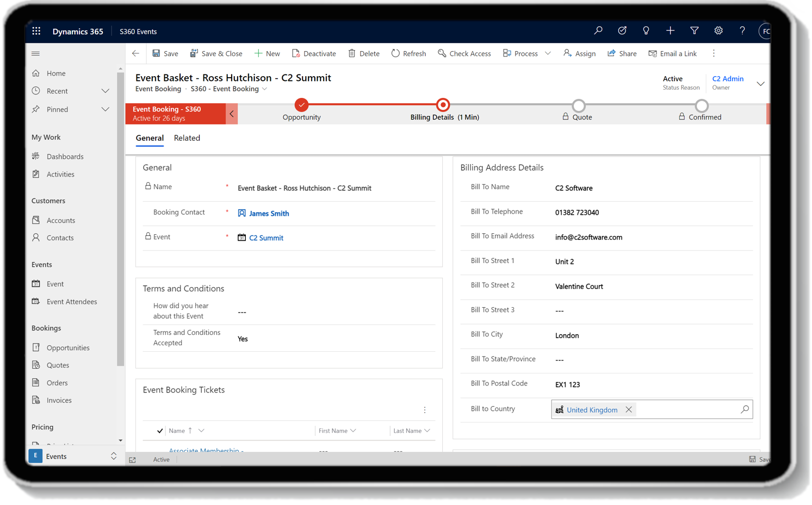Open the Name column sort dropdown
This screenshot has height=505, width=812.
pyautogui.click(x=201, y=431)
